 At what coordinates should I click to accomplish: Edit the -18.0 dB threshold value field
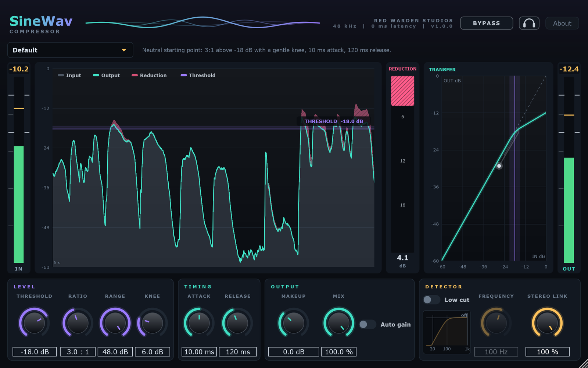35,352
